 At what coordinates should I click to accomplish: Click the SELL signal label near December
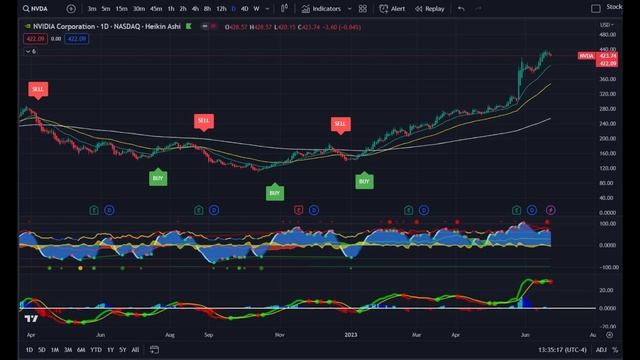[x=340, y=125]
